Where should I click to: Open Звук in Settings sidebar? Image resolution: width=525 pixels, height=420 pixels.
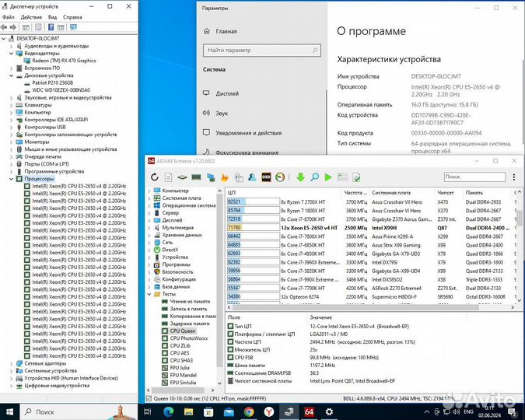[x=222, y=114]
